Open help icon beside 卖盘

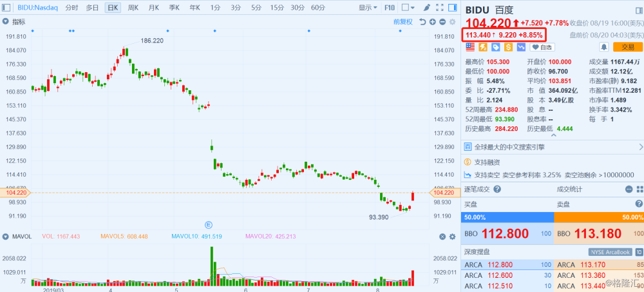[x=639, y=204]
